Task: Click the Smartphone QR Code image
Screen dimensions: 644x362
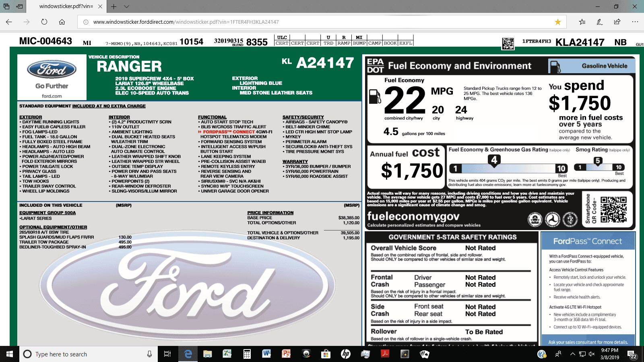Action: point(614,210)
